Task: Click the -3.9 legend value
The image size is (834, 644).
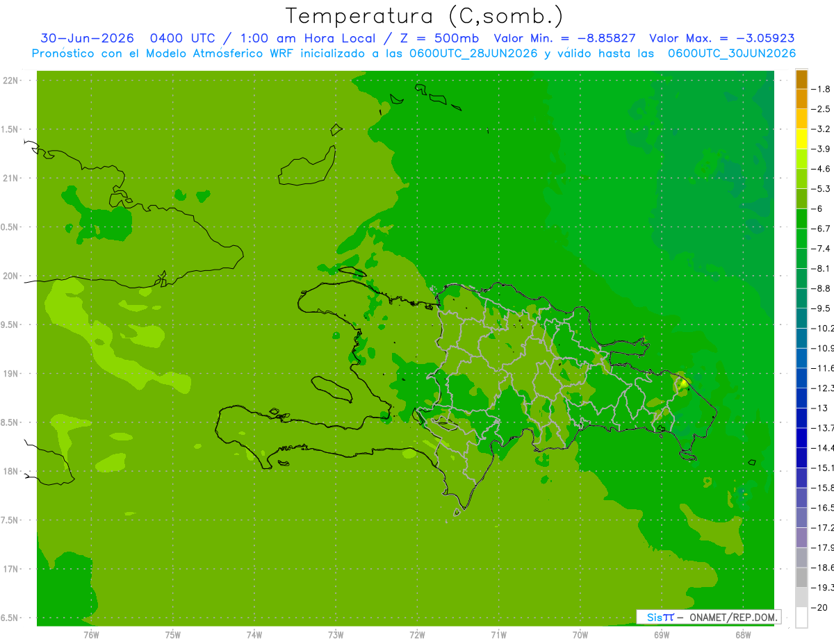Action: click(x=821, y=149)
